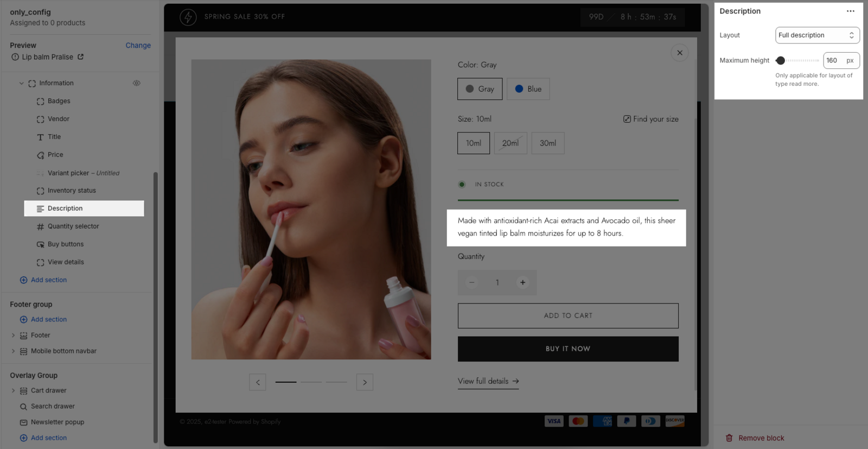Click the trash icon to remove block
Screen dimensions: 868x449
pos(729,438)
